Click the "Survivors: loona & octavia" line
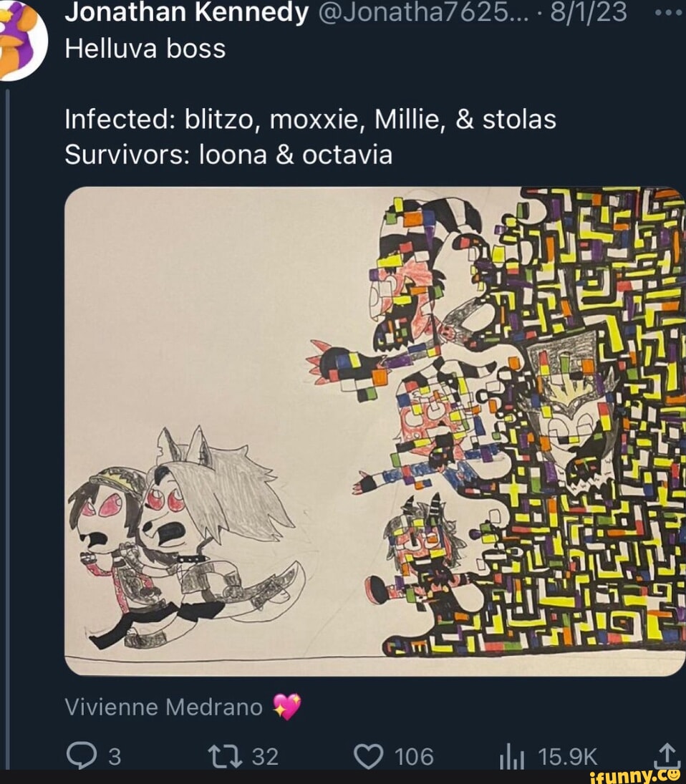 tap(228, 154)
